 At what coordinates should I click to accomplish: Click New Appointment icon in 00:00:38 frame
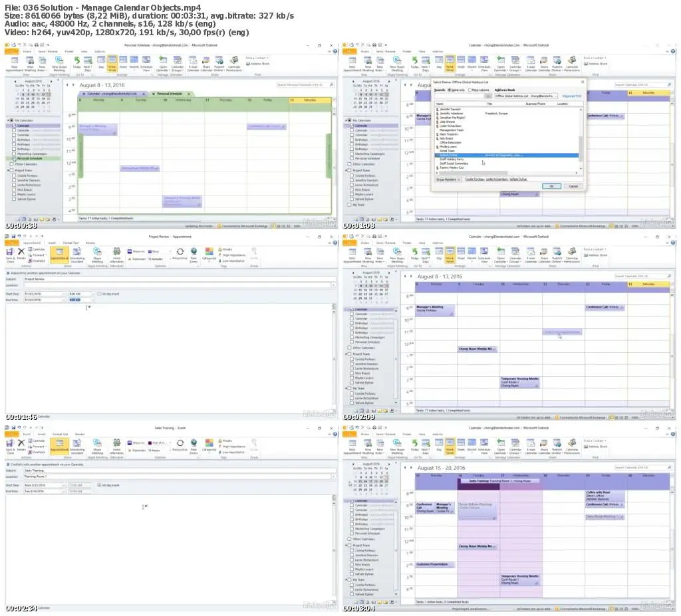[15, 63]
